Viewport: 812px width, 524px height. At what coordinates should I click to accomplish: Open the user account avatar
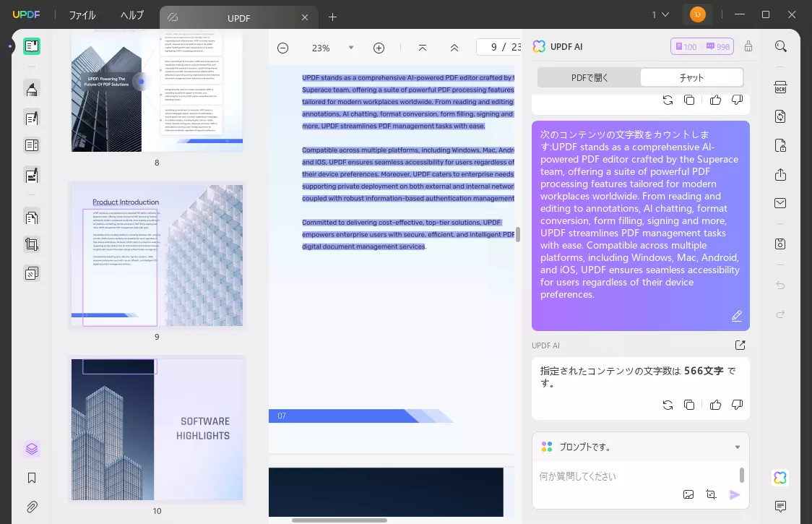pyautogui.click(x=698, y=14)
